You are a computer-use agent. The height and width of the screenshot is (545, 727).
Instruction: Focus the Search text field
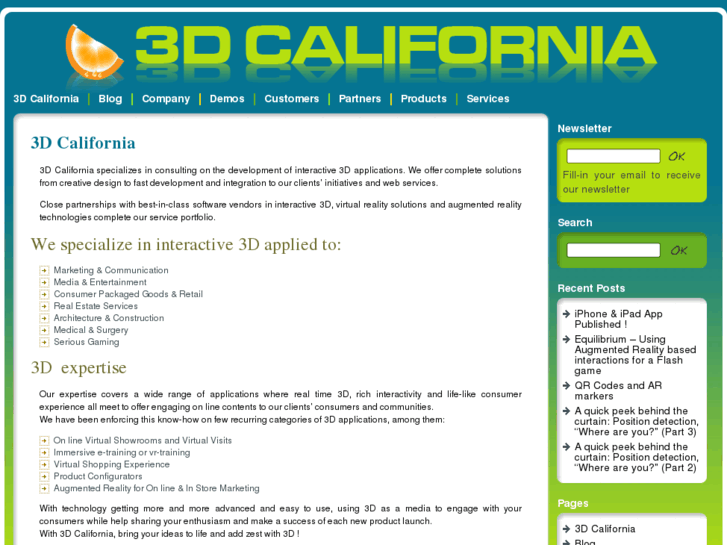[x=613, y=250]
